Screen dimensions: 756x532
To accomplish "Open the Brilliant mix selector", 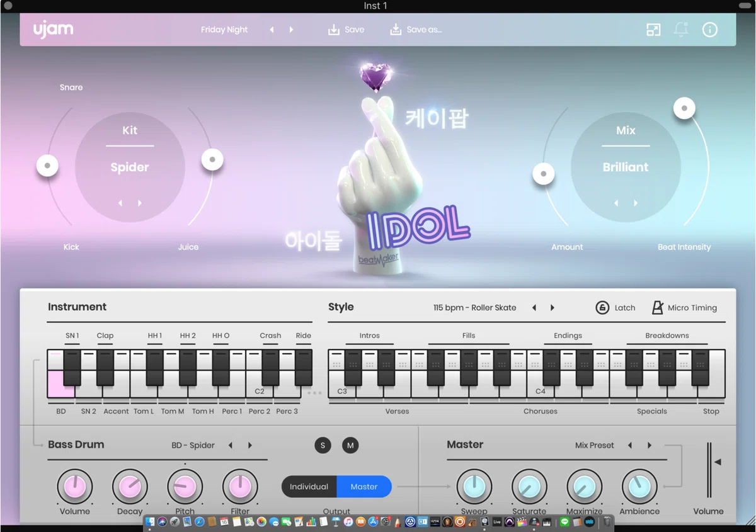I will (x=626, y=167).
